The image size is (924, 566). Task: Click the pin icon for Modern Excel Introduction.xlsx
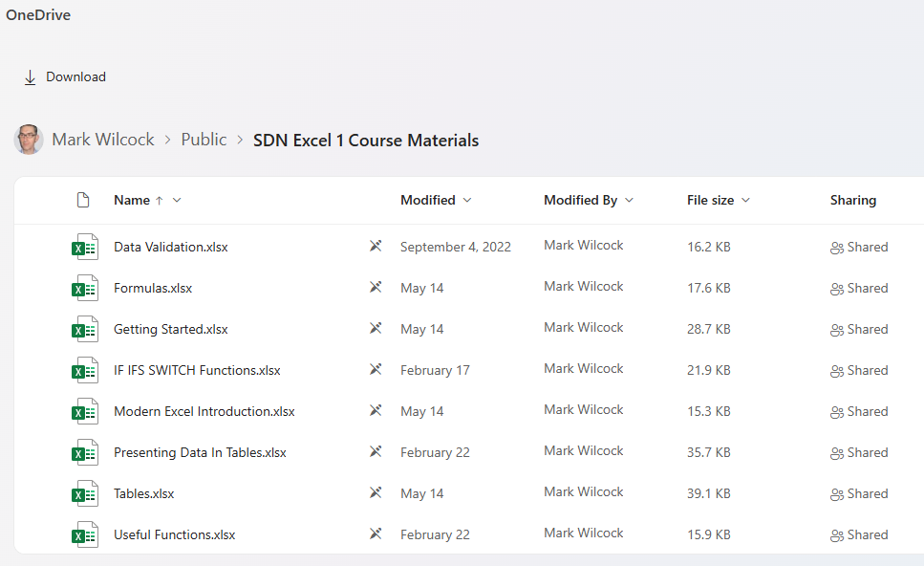[x=376, y=411]
